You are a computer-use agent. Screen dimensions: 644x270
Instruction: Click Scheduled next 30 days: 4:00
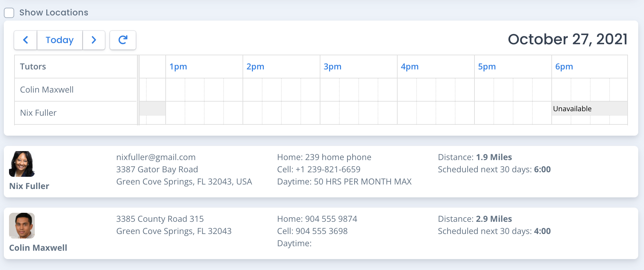click(x=494, y=231)
